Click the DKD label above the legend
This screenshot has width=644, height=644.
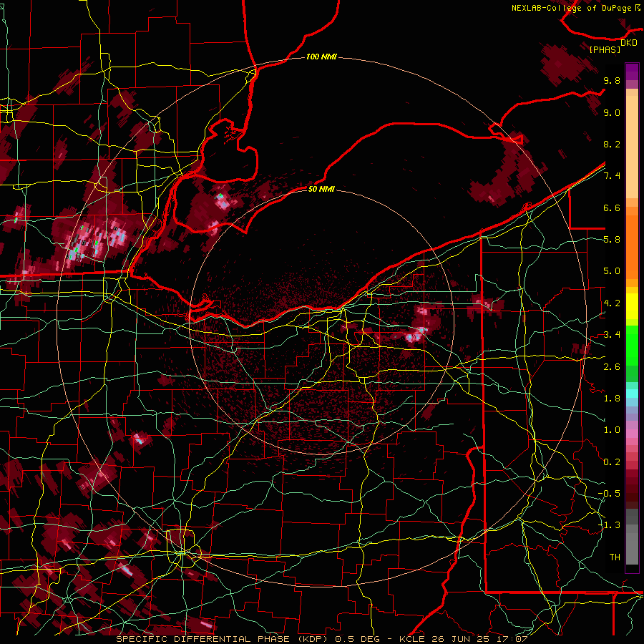click(628, 42)
